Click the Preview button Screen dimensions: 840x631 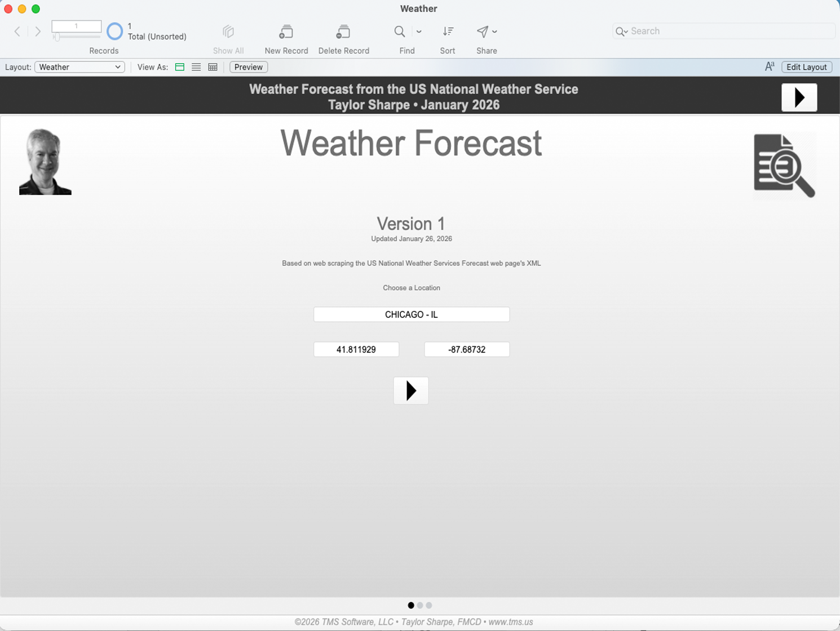248,67
